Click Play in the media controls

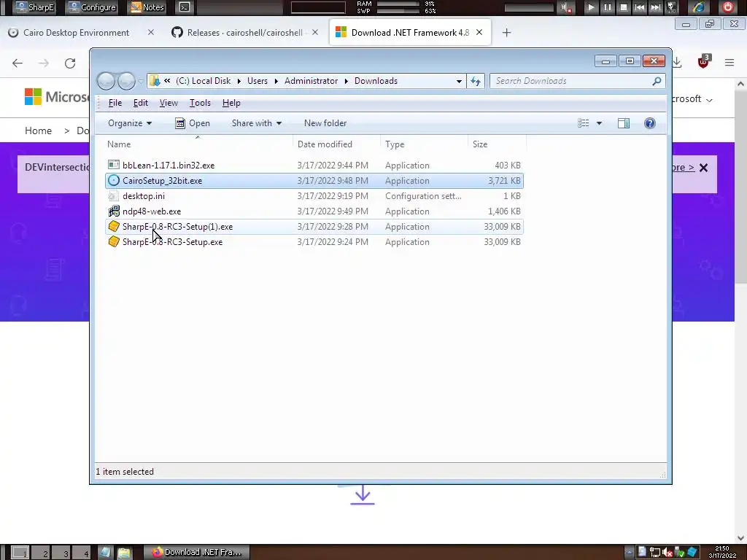(x=591, y=7)
